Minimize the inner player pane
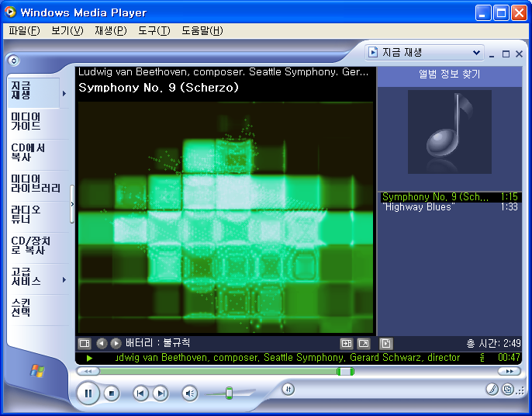 click(492, 54)
